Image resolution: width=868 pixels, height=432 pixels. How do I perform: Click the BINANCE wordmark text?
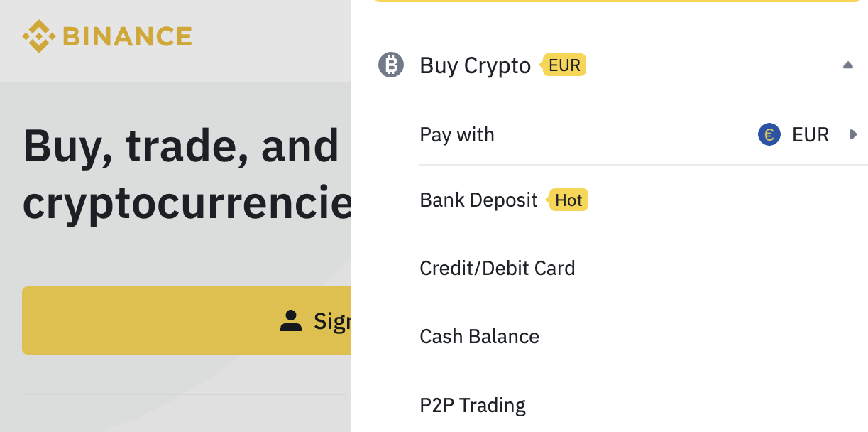click(128, 36)
